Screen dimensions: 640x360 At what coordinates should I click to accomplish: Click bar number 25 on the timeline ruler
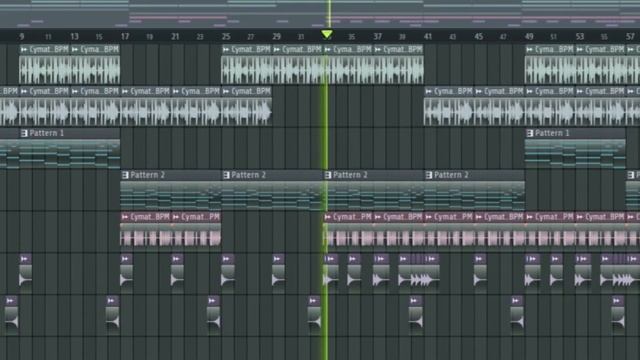pyautogui.click(x=226, y=37)
